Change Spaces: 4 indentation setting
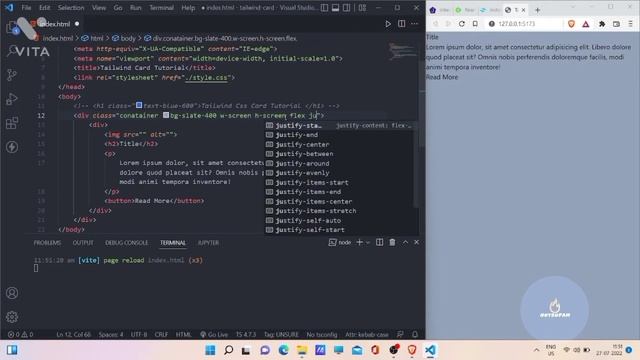 (x=111, y=335)
